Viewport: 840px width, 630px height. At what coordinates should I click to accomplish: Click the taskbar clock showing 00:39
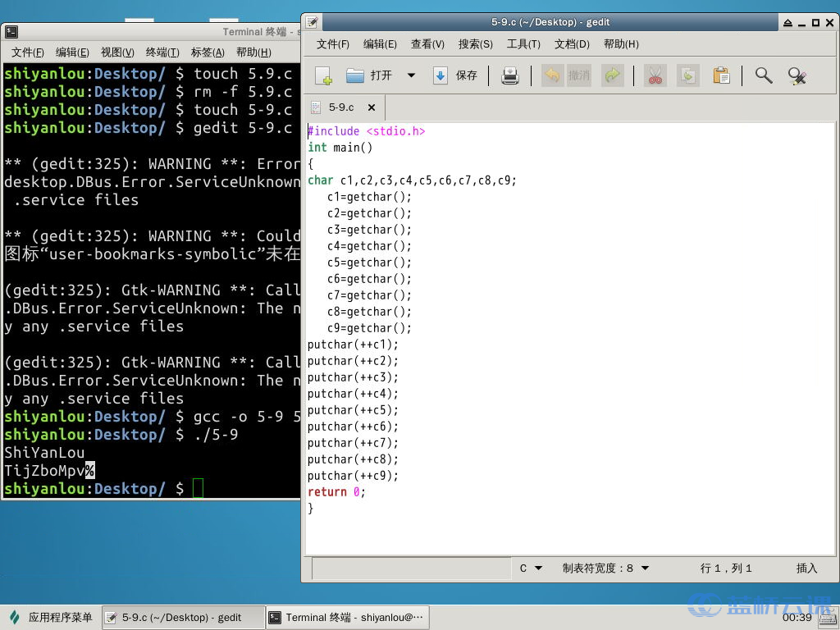[797, 617]
